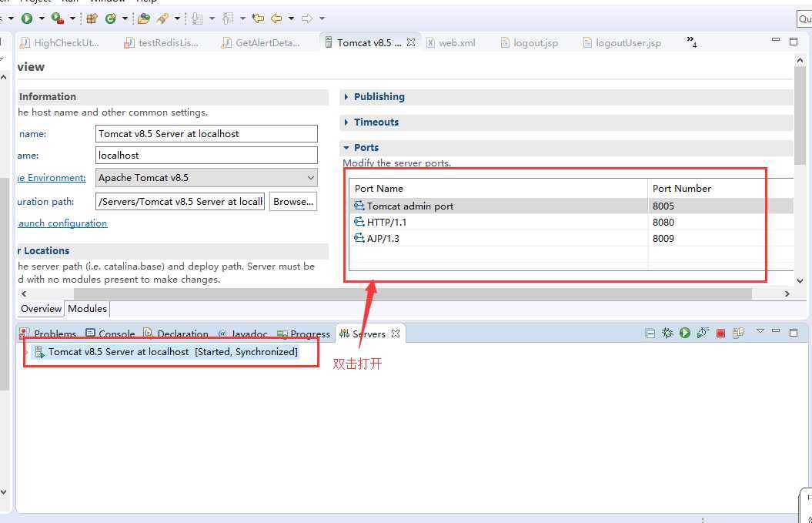Switch to the Progress view tab
The width and height of the screenshot is (812, 523).
point(303,334)
